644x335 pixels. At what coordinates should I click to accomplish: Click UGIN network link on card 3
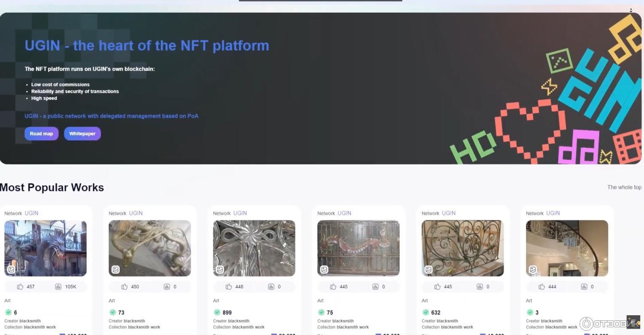(x=553, y=213)
